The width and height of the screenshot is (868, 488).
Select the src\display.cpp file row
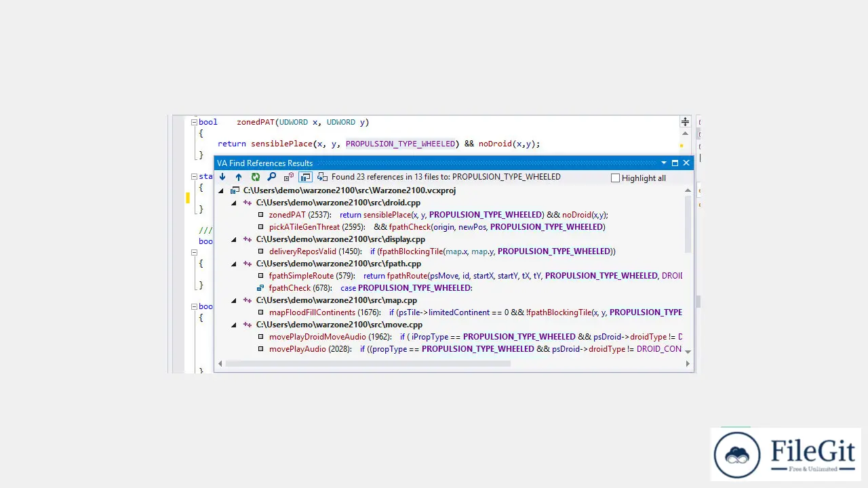(340, 239)
